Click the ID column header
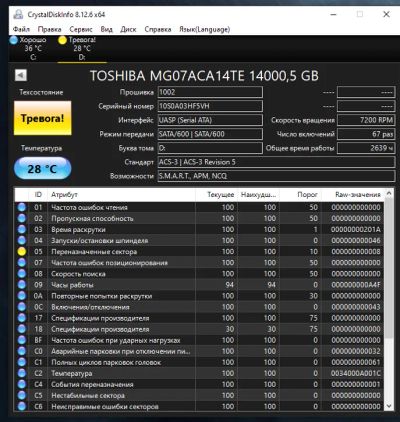Viewport: 400px width, 422px height. click(38, 195)
